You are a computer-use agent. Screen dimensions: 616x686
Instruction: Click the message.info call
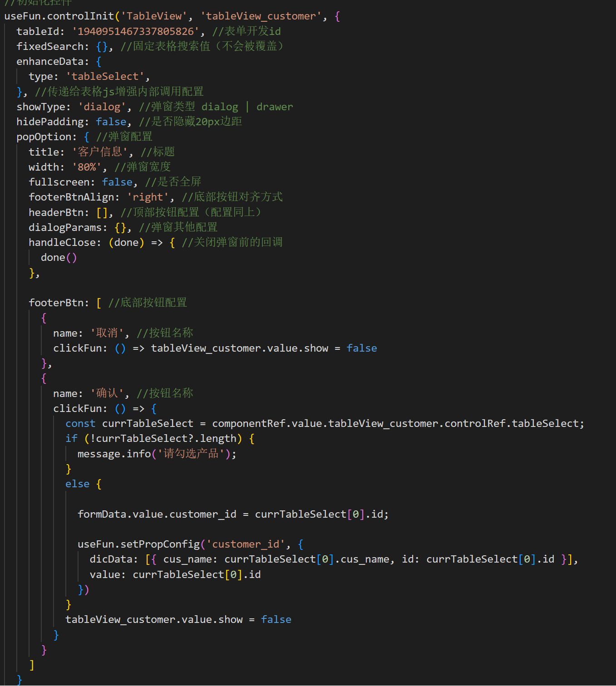coord(114,454)
